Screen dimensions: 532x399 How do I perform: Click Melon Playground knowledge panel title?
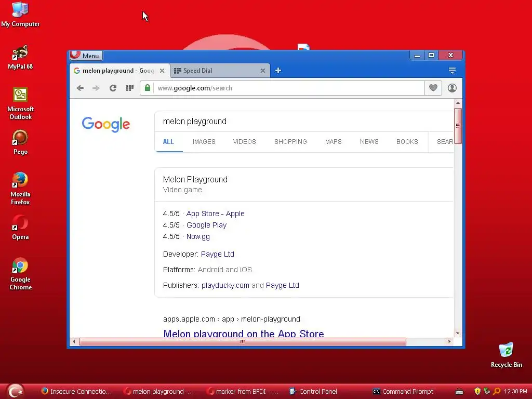coord(195,179)
